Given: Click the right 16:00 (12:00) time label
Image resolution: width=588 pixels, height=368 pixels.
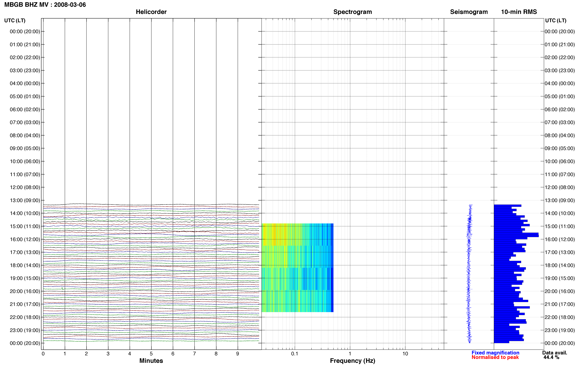Looking at the screenshot, I should (x=560, y=239).
